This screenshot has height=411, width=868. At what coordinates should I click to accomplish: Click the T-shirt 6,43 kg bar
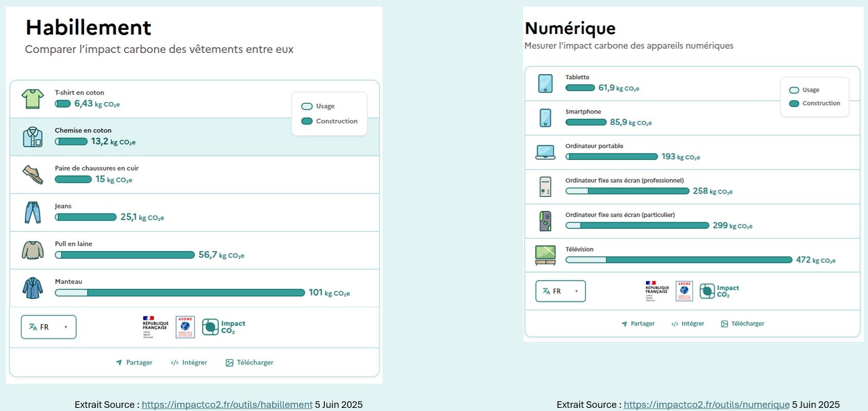pos(63,104)
